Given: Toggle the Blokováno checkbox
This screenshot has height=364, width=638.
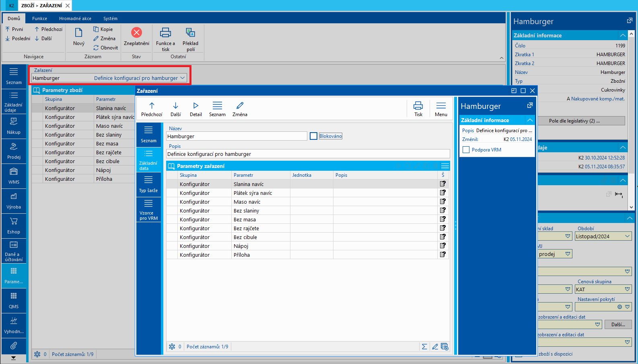Looking at the screenshot, I should point(314,136).
